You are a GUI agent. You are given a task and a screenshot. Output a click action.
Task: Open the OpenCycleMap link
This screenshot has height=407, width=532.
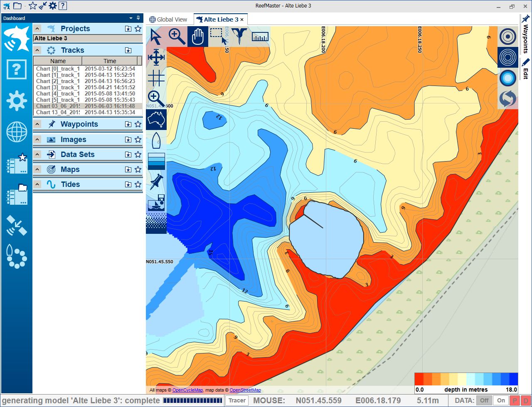[x=187, y=390]
